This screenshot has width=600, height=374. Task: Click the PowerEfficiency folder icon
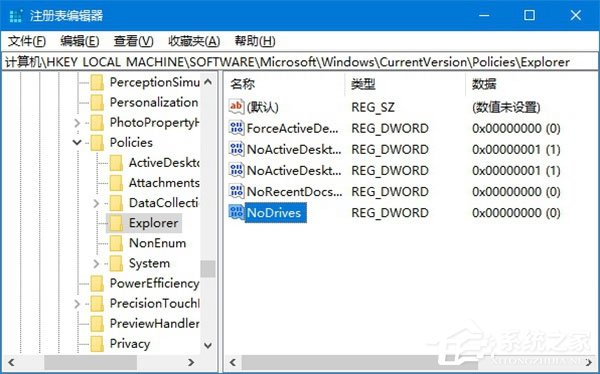(x=97, y=284)
